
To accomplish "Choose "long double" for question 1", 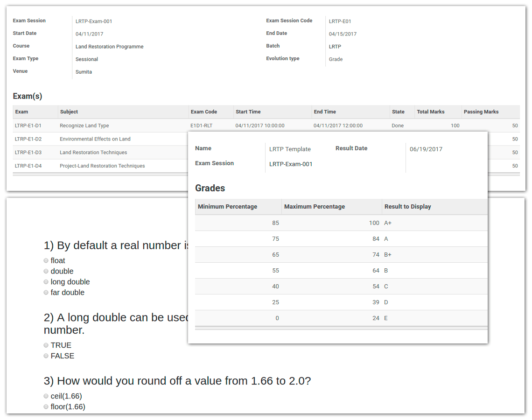I will pos(46,281).
